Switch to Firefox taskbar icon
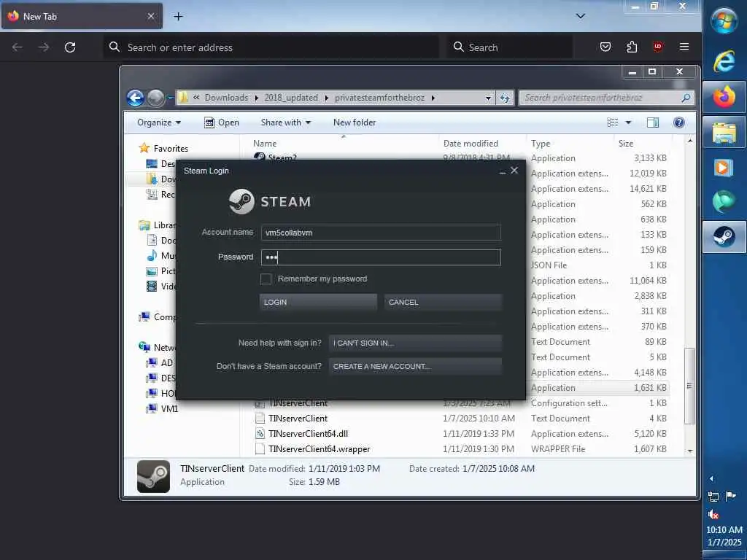The image size is (747, 560). click(x=724, y=97)
